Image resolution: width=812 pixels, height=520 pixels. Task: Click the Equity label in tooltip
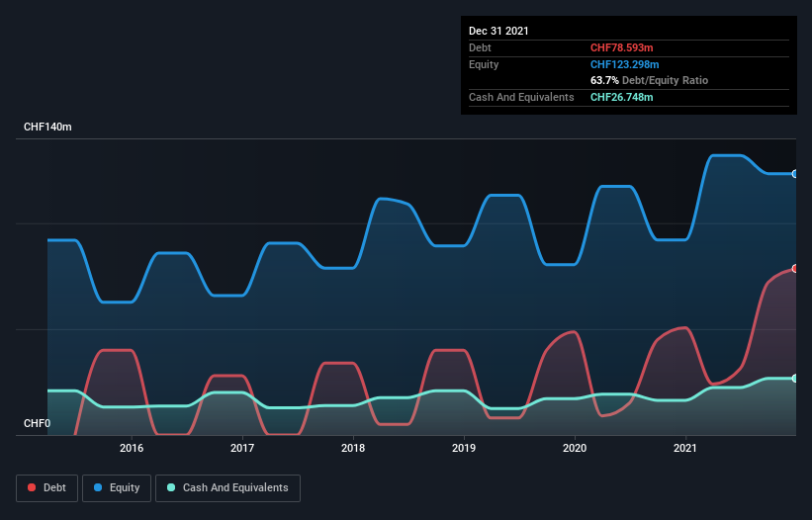pyautogui.click(x=484, y=64)
